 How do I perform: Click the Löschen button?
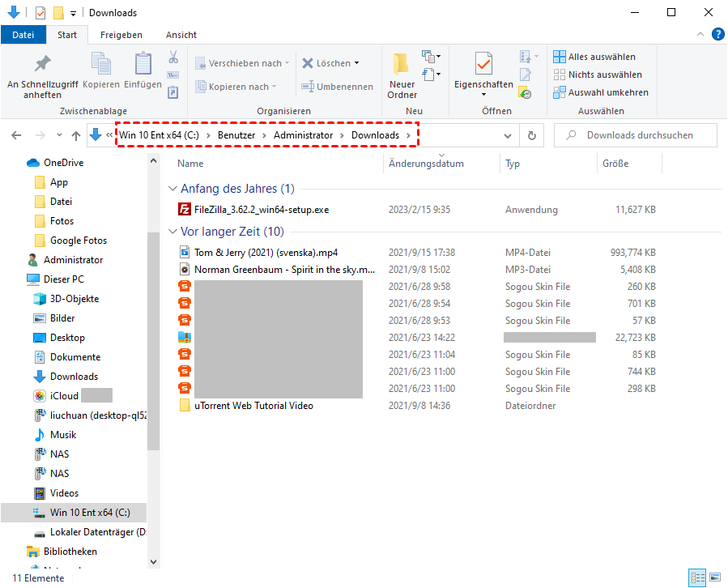tap(327, 63)
